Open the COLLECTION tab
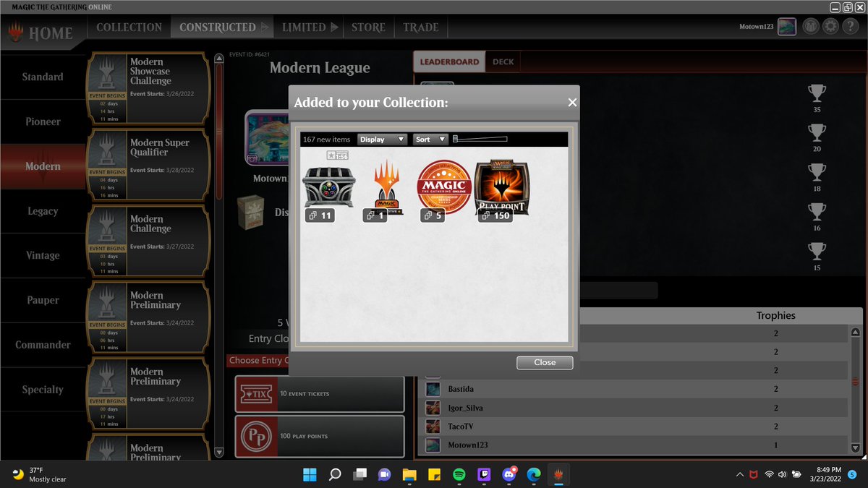Viewport: 868px width, 488px height. point(129,27)
